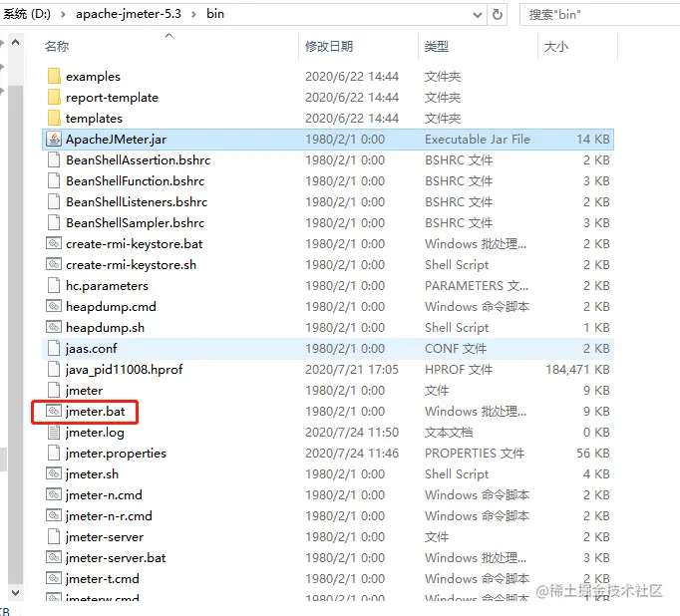The height and width of the screenshot is (616, 680).
Task: Click the BeanShellSampler.bshrc file icon
Action: click(x=54, y=223)
